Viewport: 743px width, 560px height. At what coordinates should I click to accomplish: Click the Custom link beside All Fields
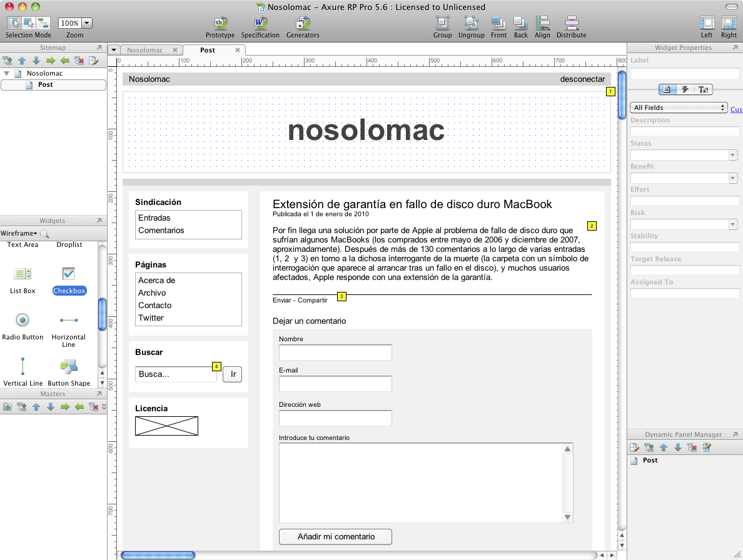pyautogui.click(x=736, y=109)
